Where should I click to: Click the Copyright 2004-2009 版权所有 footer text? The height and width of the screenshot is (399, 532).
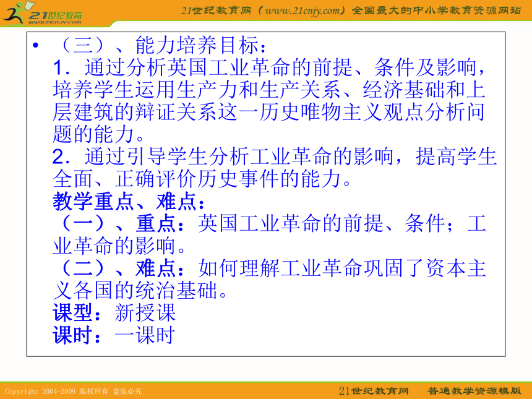[73, 391]
